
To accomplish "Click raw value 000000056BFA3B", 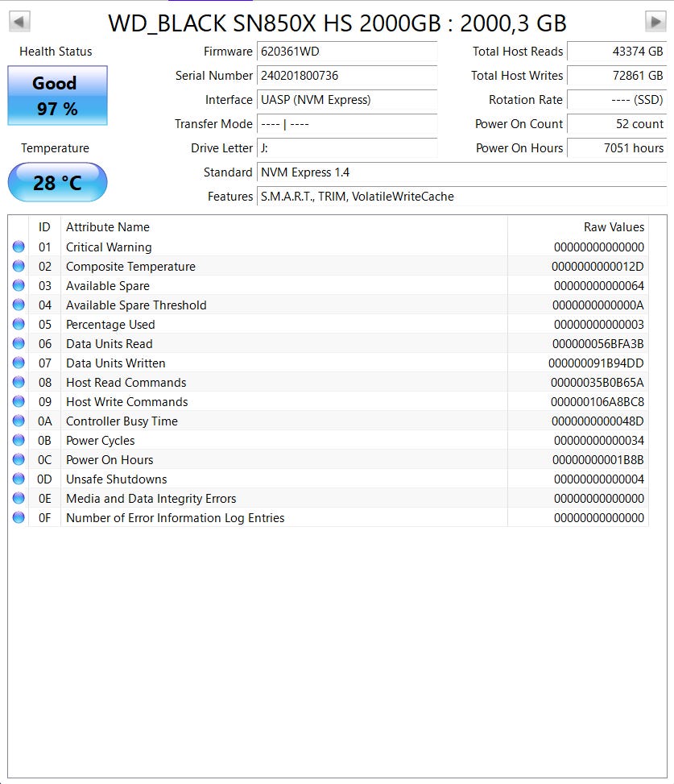I will point(598,344).
